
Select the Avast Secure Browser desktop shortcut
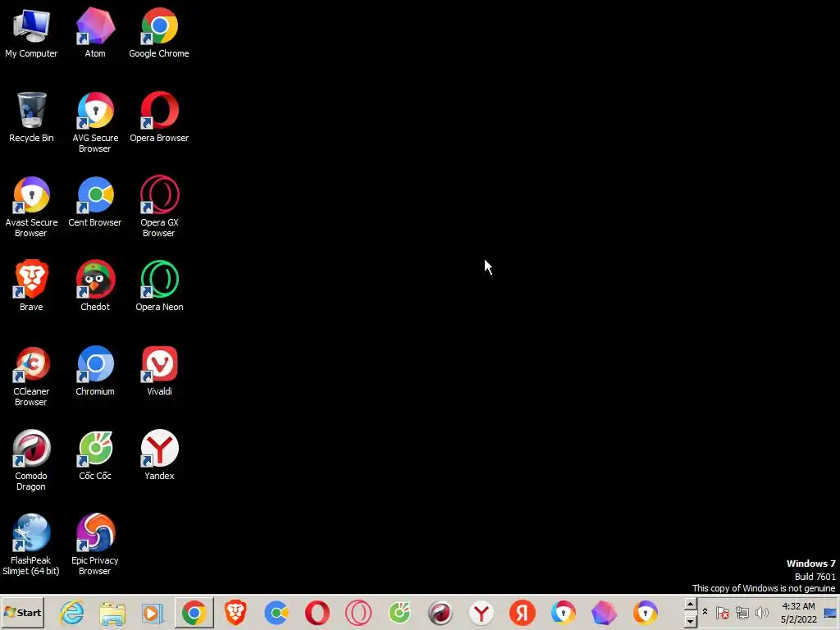[31, 208]
